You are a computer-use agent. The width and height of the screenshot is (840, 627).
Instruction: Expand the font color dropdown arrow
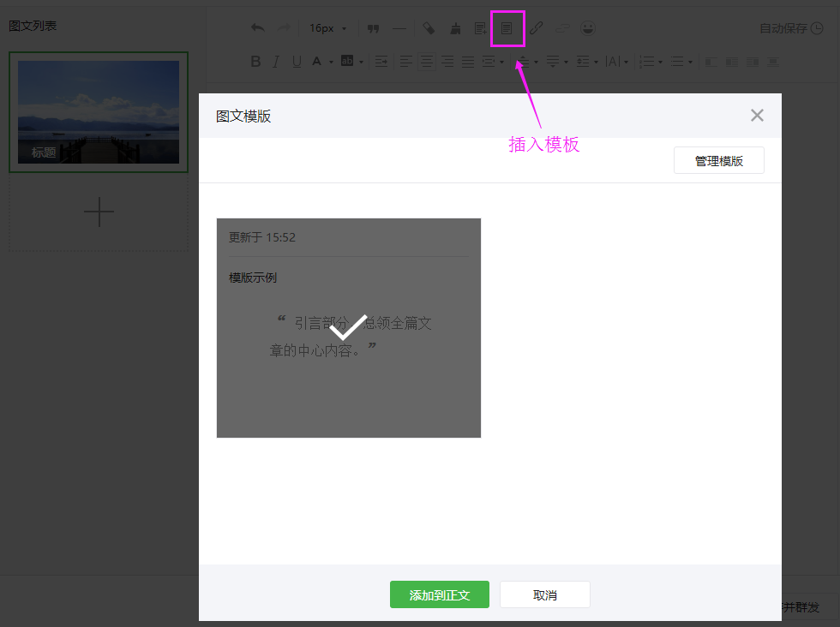pyautogui.click(x=331, y=63)
